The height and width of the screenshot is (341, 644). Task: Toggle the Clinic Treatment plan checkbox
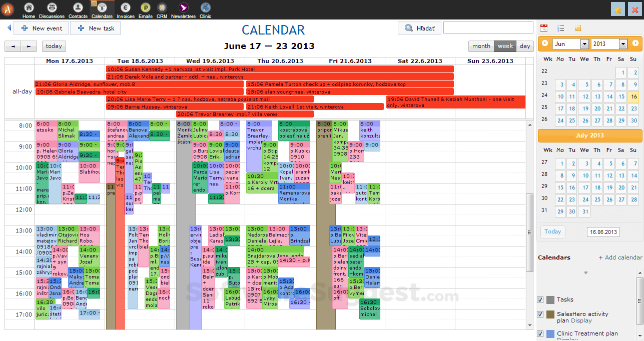point(540,333)
